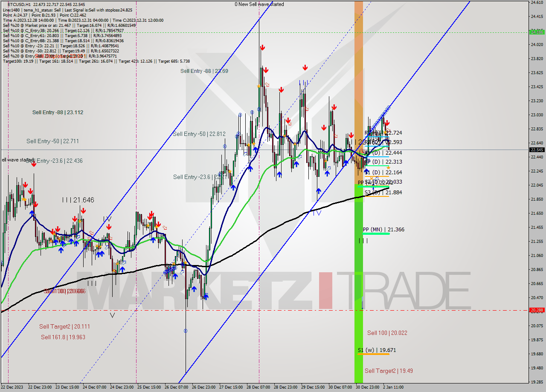The image size is (546, 392).
Task: Click the 19.285 price axis value
Action: pyautogui.click(x=537, y=382)
